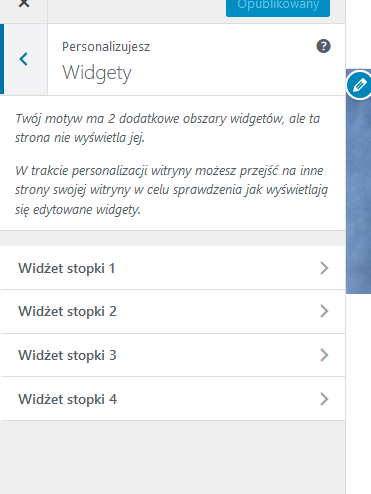
Task: Open the Widżet stopki 2 section
Action: (x=172, y=311)
